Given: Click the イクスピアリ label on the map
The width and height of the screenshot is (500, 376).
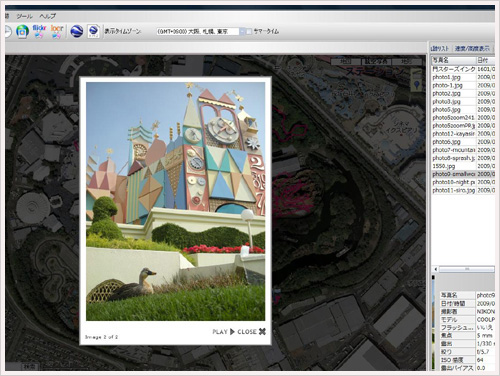Looking at the screenshot, I should (402, 130).
